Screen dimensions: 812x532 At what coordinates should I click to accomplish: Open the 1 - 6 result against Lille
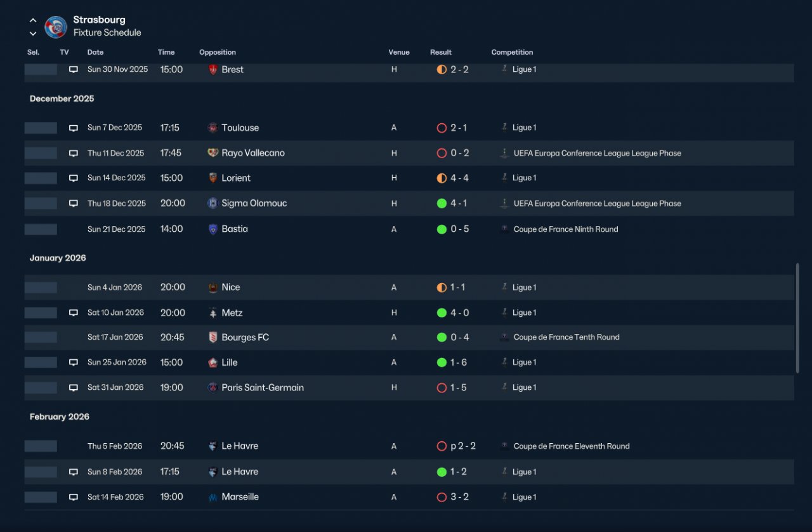459,362
